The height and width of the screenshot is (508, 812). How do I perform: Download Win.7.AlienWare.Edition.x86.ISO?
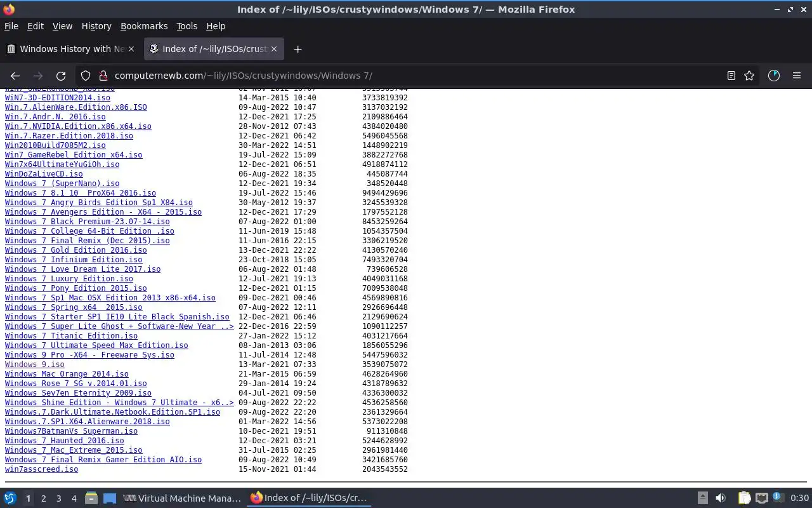75,107
